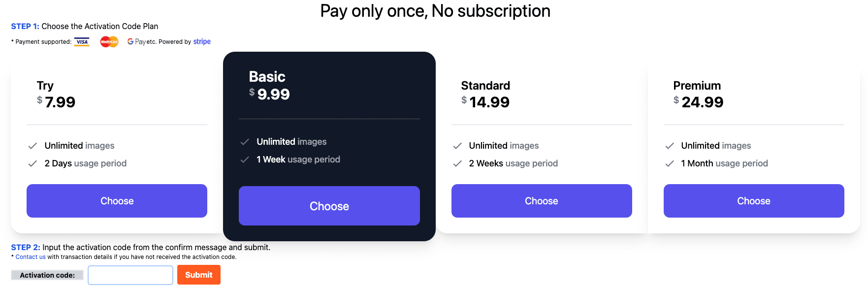Viewport: 868px width, 289px height.
Task: Choose the Basic plan for $9.99
Action: 329,206
